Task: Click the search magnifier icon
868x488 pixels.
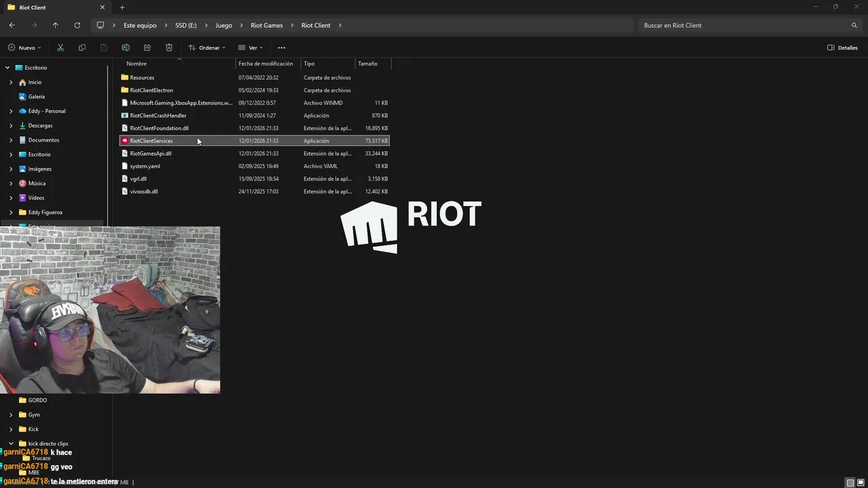Action: [x=854, y=25]
